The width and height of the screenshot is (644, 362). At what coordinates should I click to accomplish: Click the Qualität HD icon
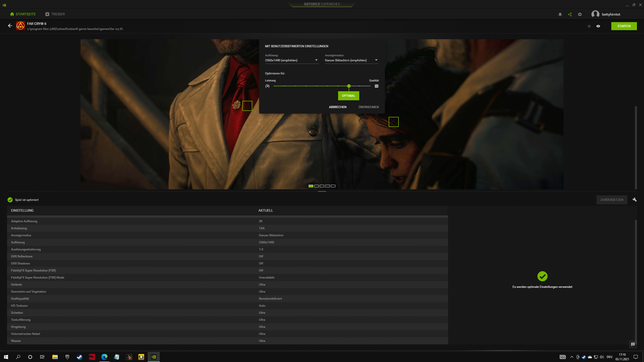(x=376, y=86)
